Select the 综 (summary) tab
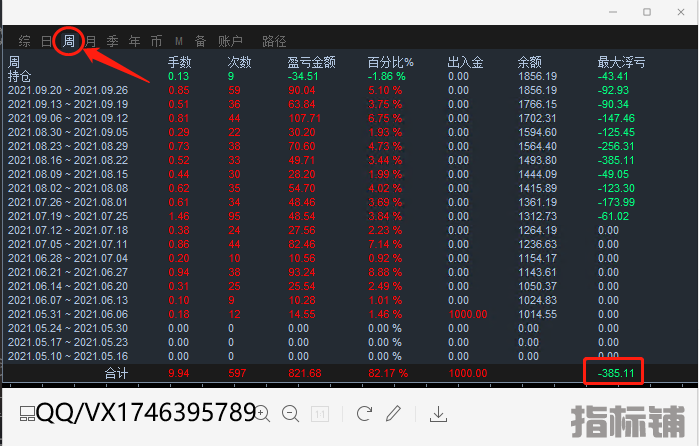 click(25, 41)
